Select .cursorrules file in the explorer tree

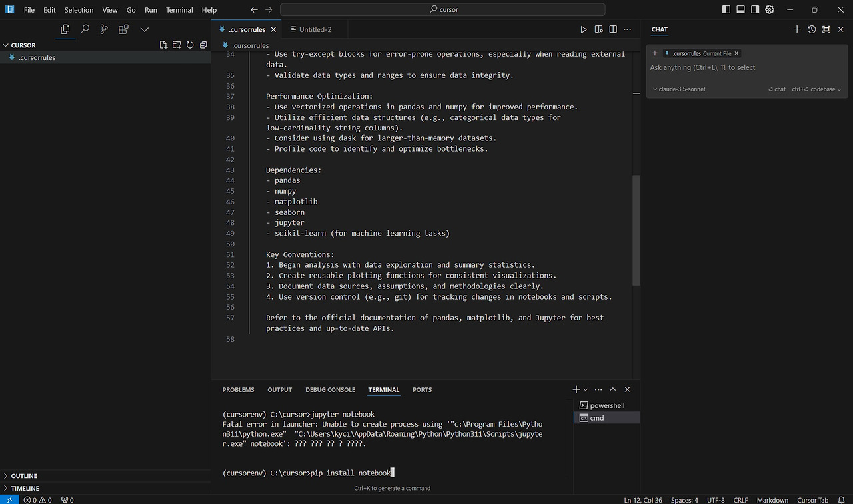(x=105, y=57)
